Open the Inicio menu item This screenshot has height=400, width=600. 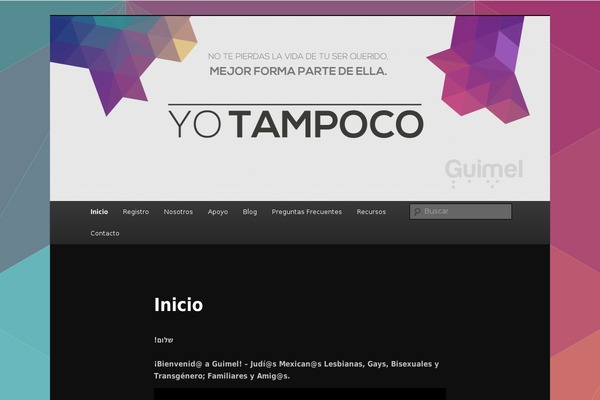pos(99,212)
